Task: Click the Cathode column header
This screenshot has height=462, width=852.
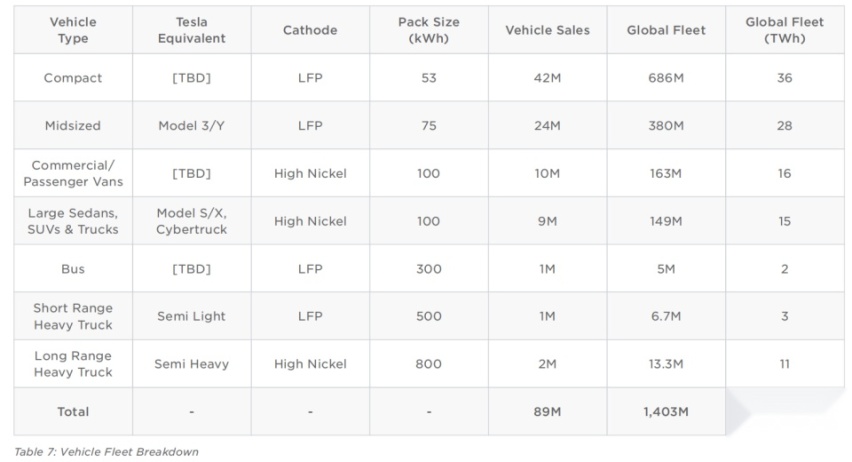Action: point(310,30)
